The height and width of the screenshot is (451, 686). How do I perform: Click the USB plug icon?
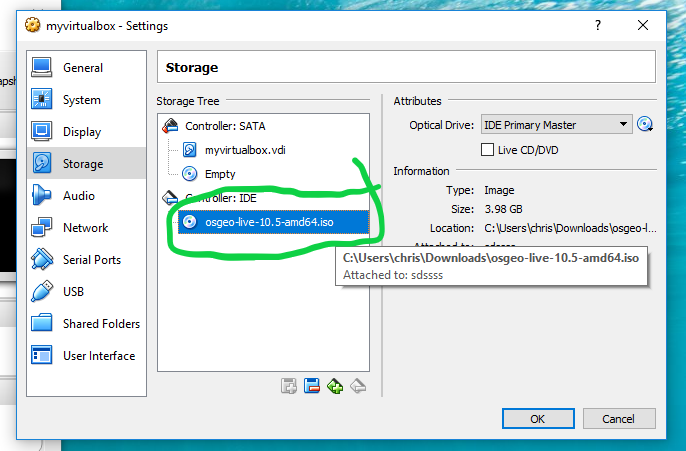click(42, 291)
